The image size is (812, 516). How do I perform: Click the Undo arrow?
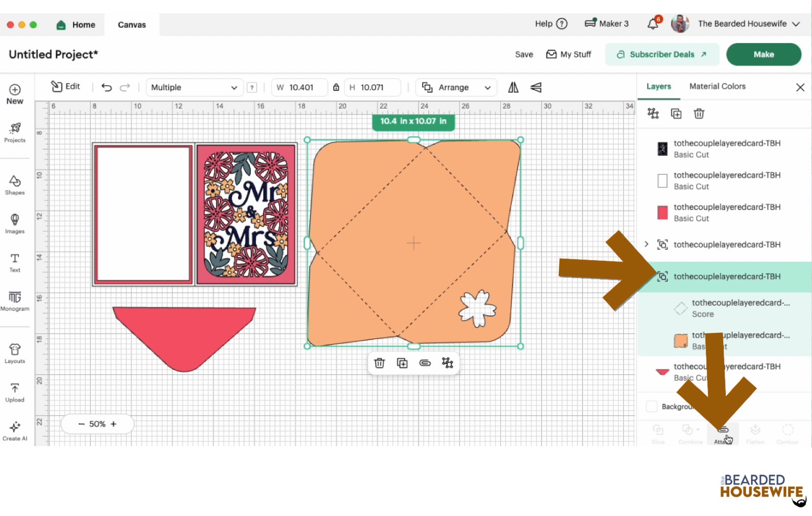(x=107, y=87)
